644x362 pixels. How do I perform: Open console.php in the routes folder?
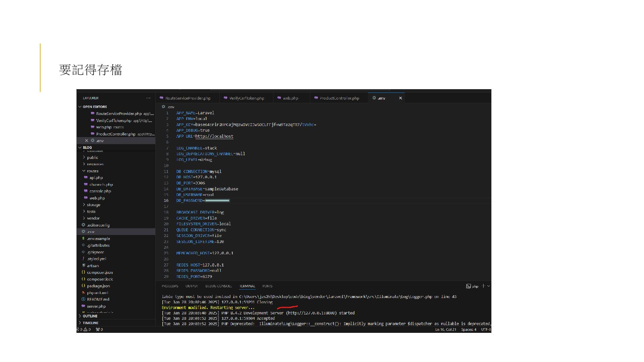tap(116, 191)
